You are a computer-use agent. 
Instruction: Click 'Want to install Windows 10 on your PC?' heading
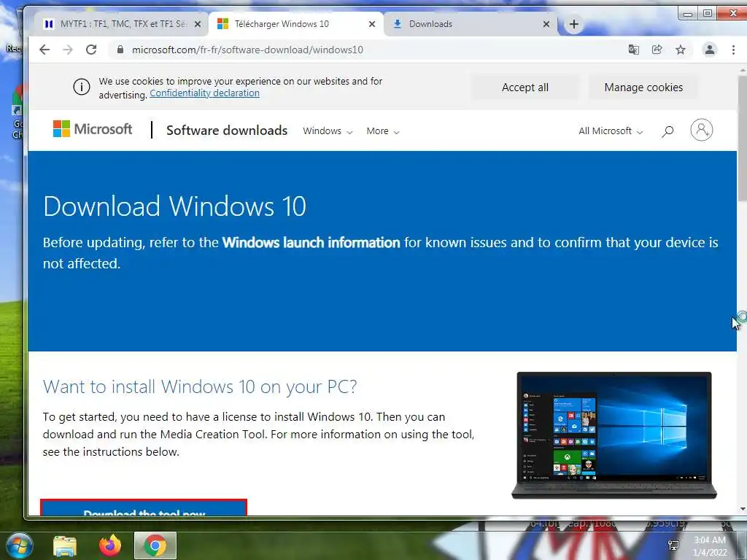tap(200, 386)
